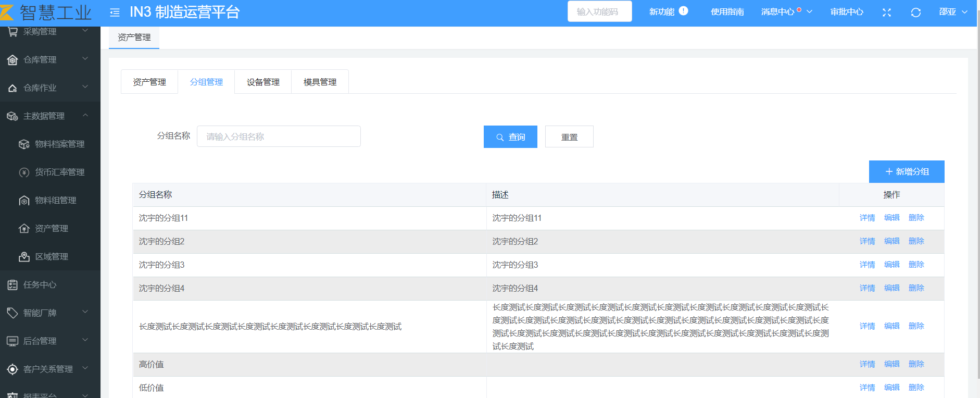The height and width of the screenshot is (398, 980).
Task: Click the refresh icon in header
Action: pos(916,13)
